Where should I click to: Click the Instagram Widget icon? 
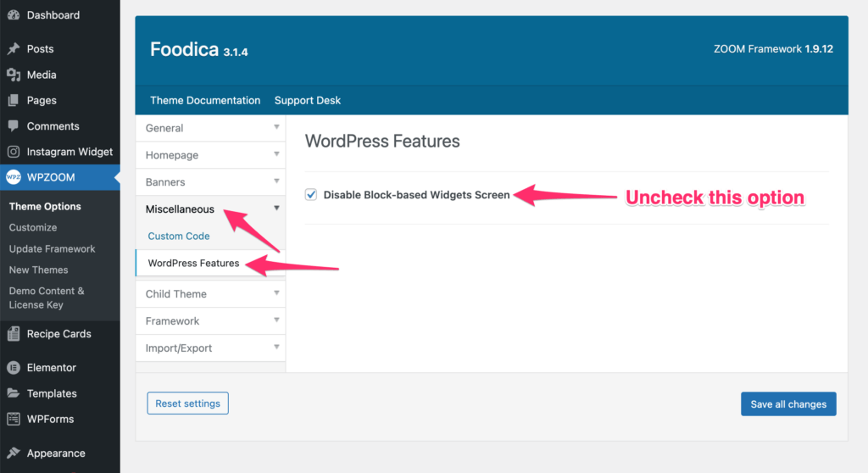click(x=13, y=152)
